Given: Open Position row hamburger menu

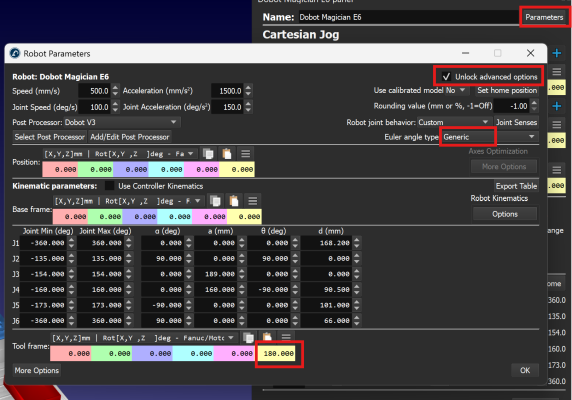Looking at the screenshot, I should pyautogui.click(x=246, y=154).
